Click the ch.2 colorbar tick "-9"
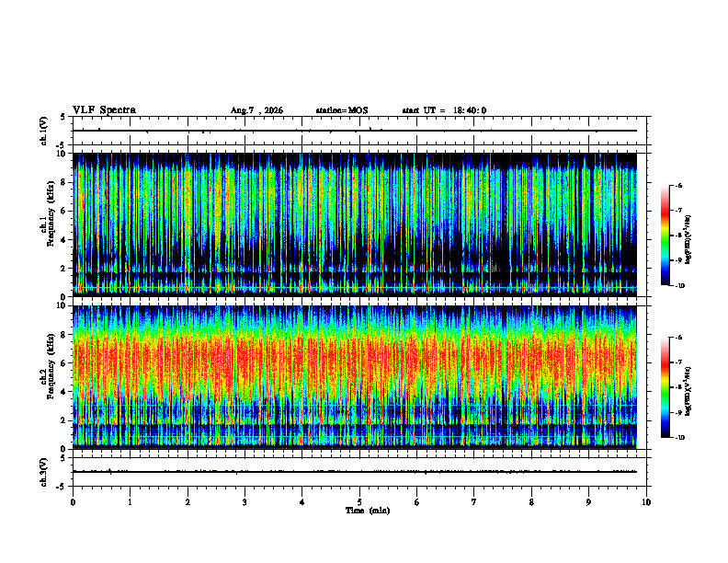Viewport: 728px width, 563px height. (x=678, y=412)
